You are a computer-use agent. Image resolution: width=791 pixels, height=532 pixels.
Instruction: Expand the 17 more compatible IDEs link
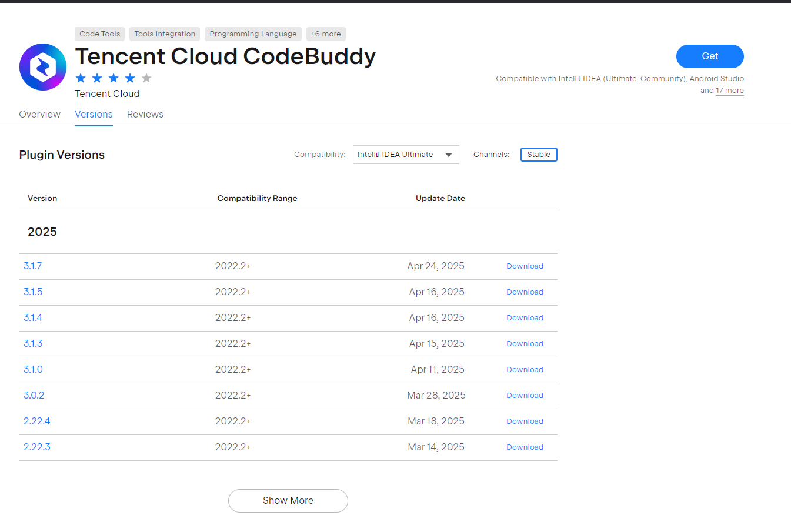730,91
